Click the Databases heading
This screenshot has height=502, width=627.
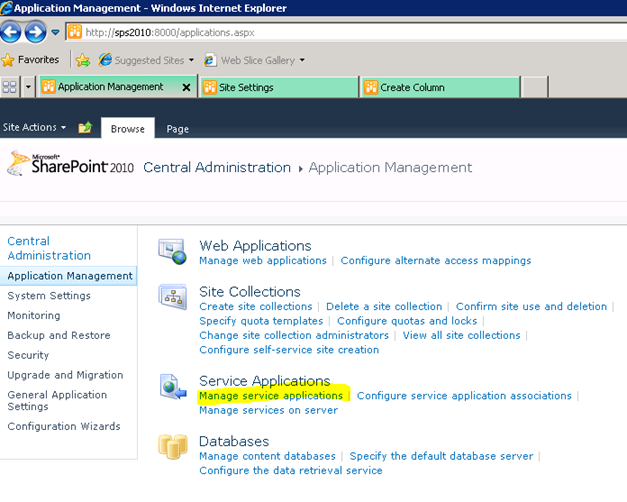click(x=234, y=441)
